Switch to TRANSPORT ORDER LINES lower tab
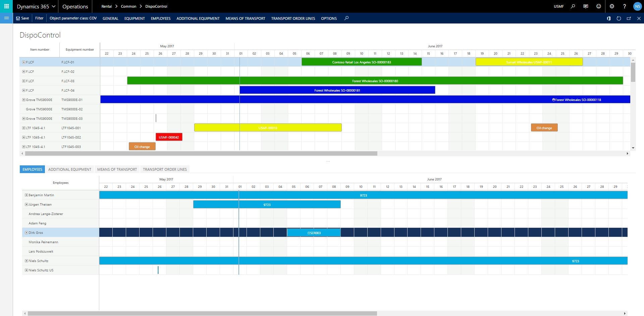The image size is (644, 316). (x=165, y=169)
